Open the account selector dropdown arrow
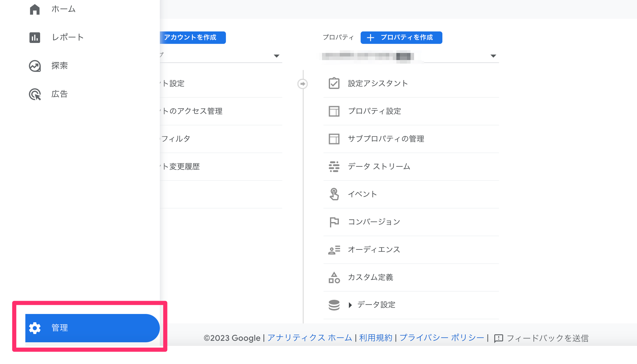The image size is (637, 364). click(x=276, y=56)
